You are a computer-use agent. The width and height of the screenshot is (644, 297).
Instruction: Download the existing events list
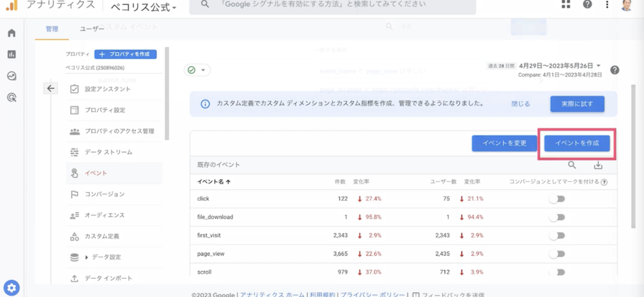(x=598, y=165)
